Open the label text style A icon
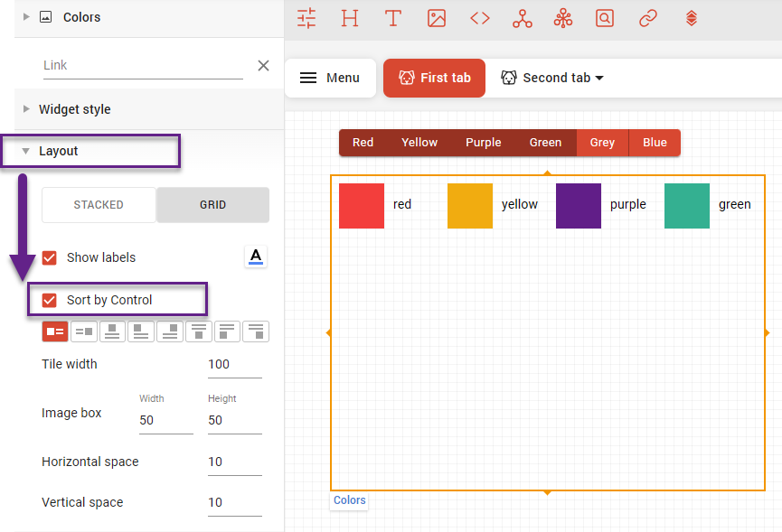The image size is (782, 532). tap(256, 257)
